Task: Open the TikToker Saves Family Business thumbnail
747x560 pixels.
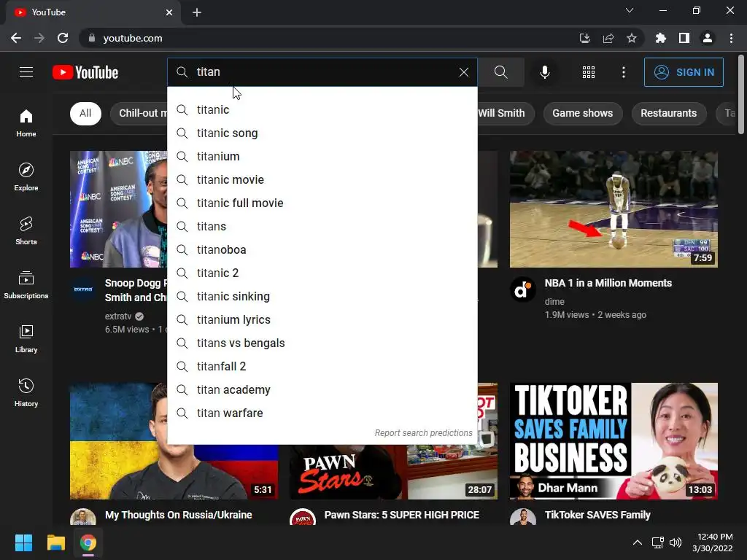Action: click(x=614, y=441)
